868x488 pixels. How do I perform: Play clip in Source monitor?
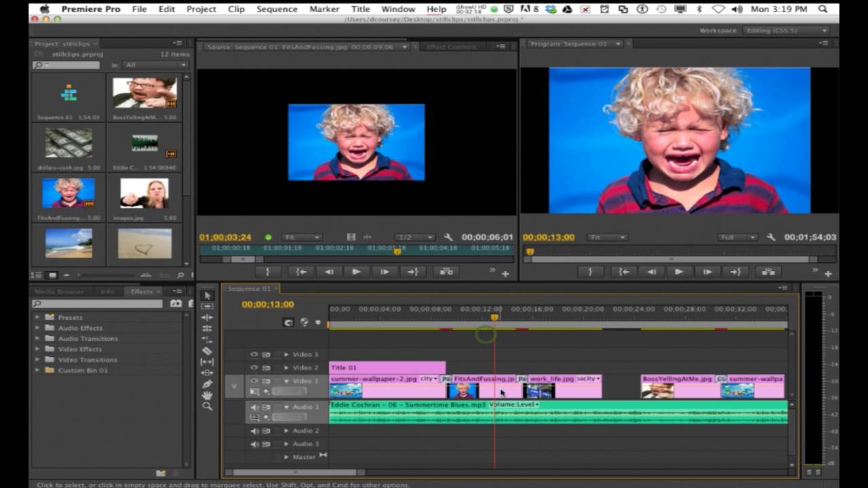(356, 272)
